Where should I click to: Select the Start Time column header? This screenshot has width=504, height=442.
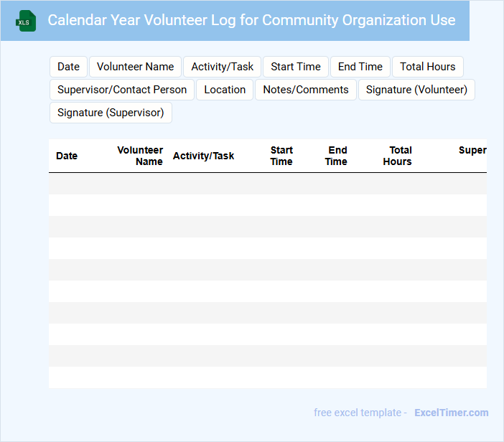coord(281,156)
